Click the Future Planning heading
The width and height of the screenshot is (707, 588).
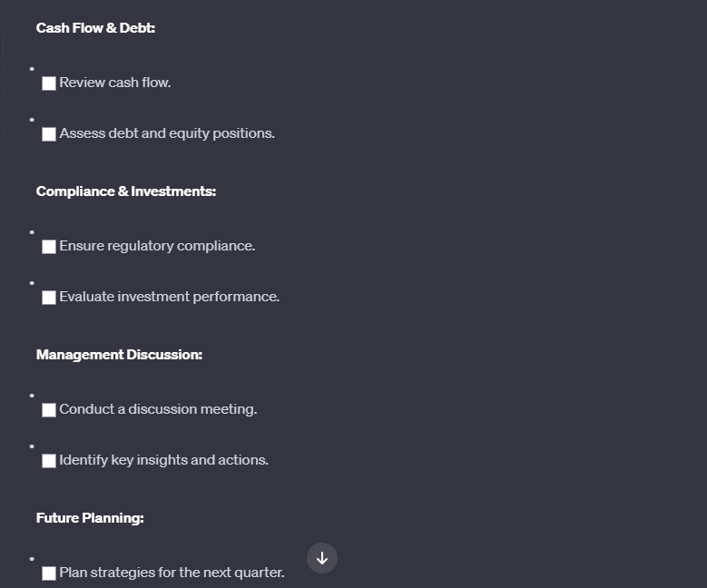[x=90, y=517]
